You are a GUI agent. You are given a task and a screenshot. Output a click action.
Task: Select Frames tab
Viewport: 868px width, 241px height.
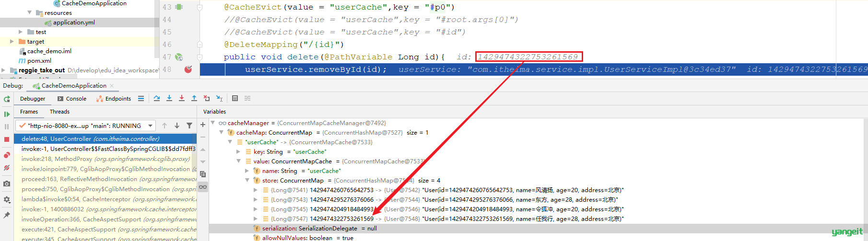pyautogui.click(x=29, y=112)
